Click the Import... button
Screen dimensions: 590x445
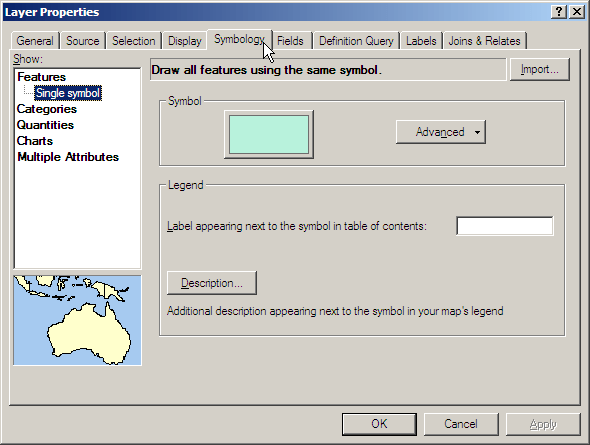[540, 69]
